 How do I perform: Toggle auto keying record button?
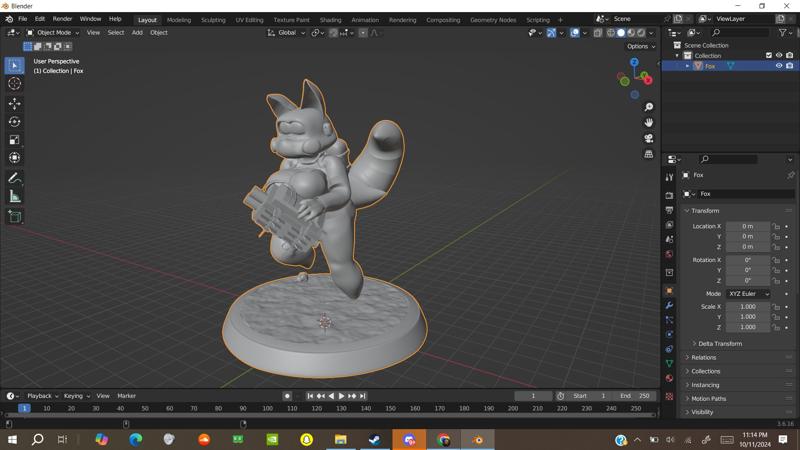click(x=287, y=396)
